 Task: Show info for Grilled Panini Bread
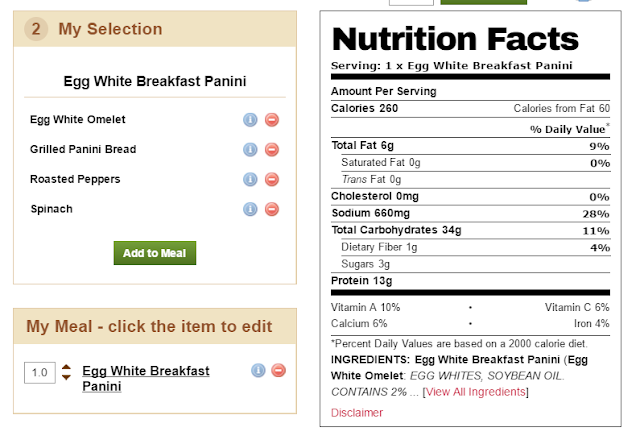coord(250,150)
